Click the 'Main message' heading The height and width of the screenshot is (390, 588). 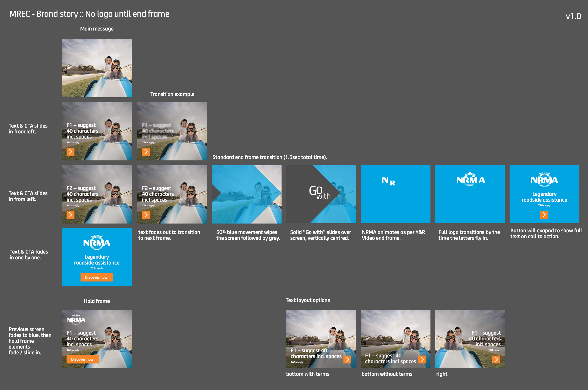click(97, 29)
